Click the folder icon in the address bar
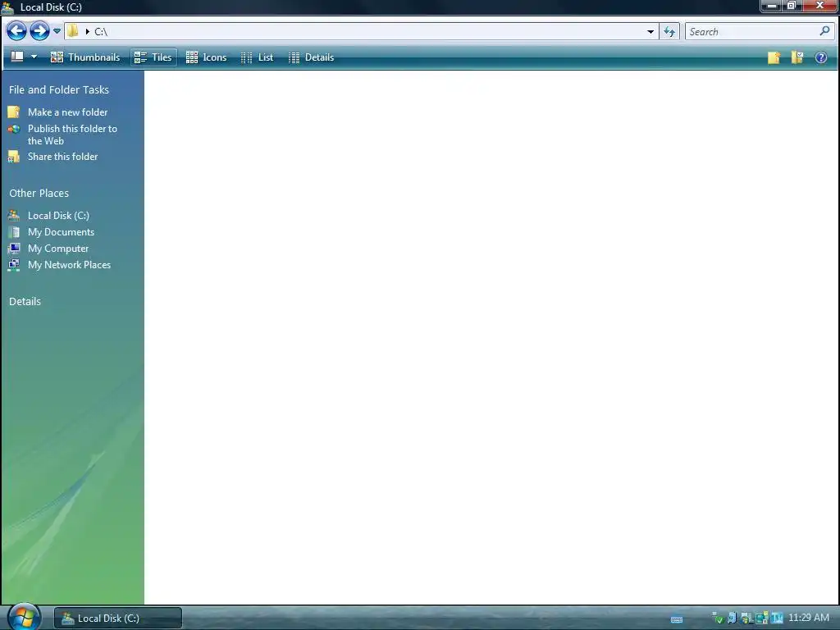This screenshot has width=840, height=630. (73, 31)
